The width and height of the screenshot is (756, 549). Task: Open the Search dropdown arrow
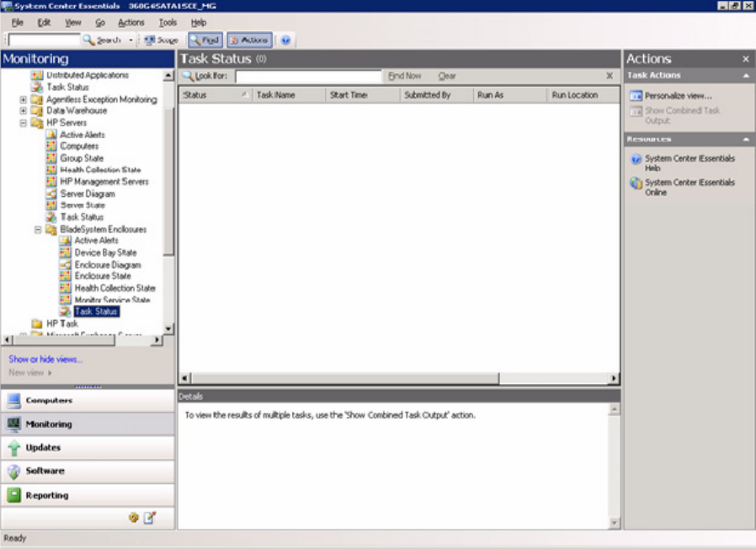(130, 40)
